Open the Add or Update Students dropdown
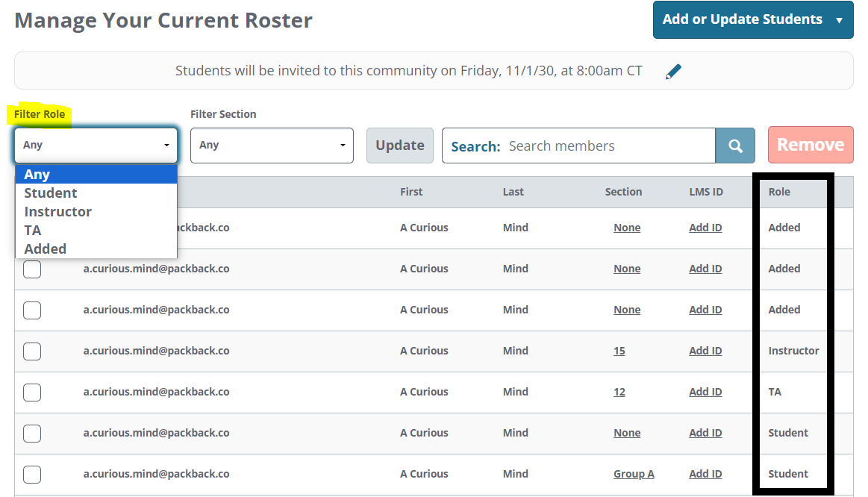 coord(752,20)
